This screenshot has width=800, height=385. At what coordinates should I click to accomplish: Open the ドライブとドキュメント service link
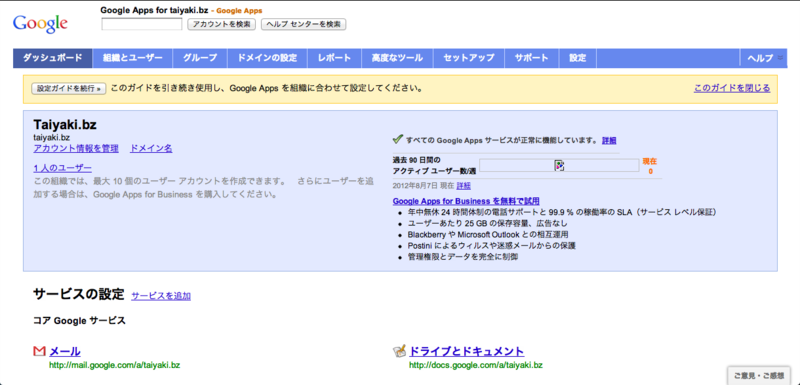coord(467,351)
